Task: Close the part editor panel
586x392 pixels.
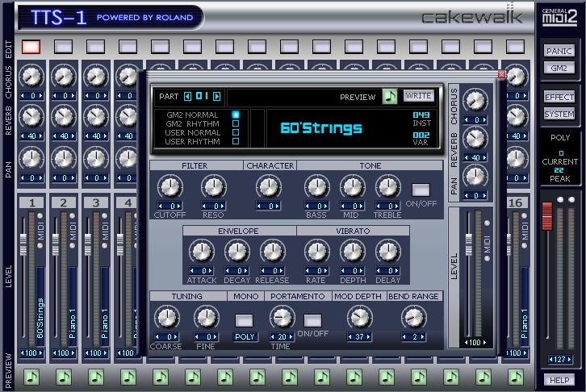Action: [x=501, y=74]
